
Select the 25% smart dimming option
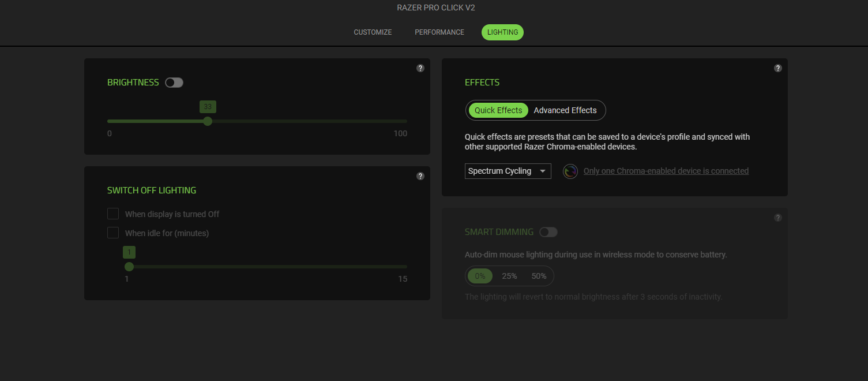(x=509, y=276)
